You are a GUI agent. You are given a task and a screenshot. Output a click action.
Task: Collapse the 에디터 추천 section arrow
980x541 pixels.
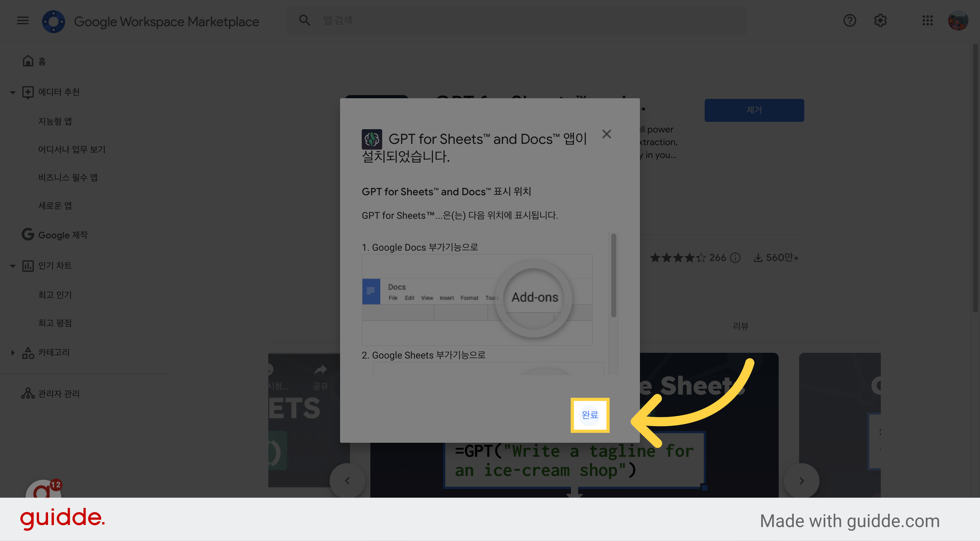12,93
